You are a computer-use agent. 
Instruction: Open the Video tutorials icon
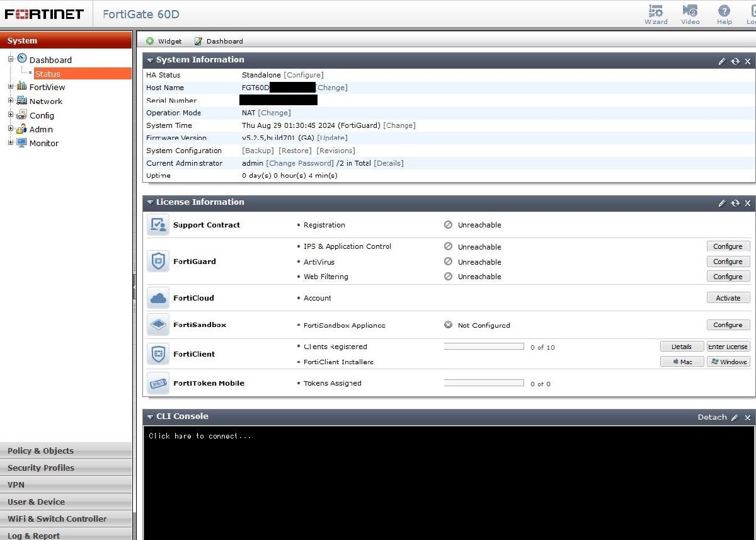(x=690, y=11)
